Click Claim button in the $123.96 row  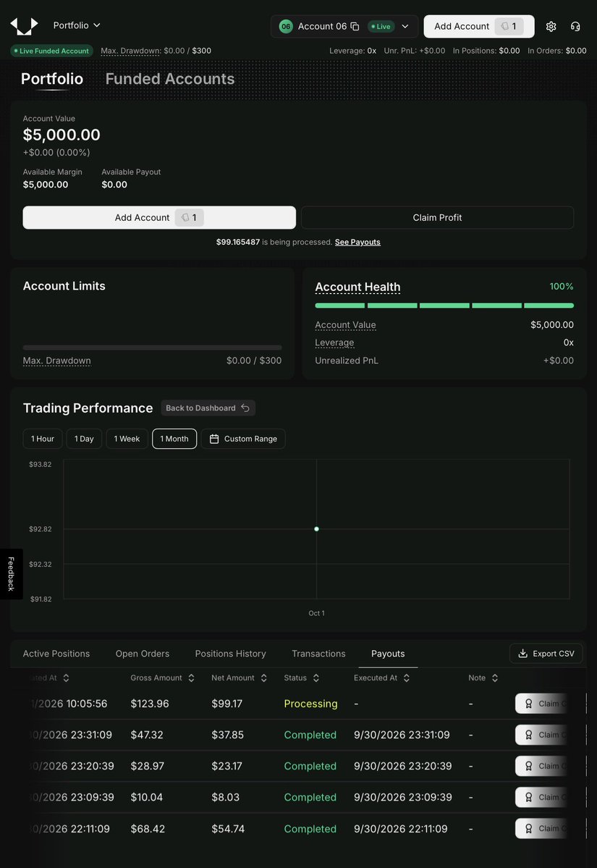tap(541, 704)
